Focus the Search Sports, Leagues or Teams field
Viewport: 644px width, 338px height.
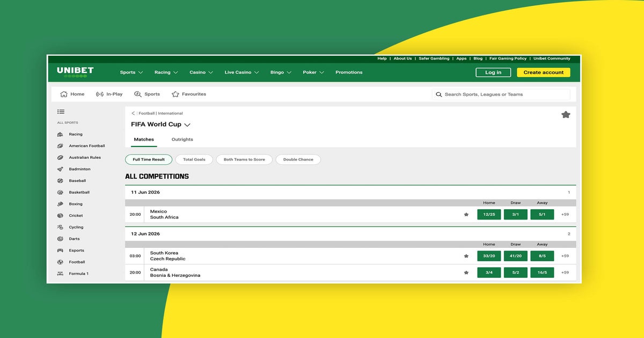coord(501,94)
